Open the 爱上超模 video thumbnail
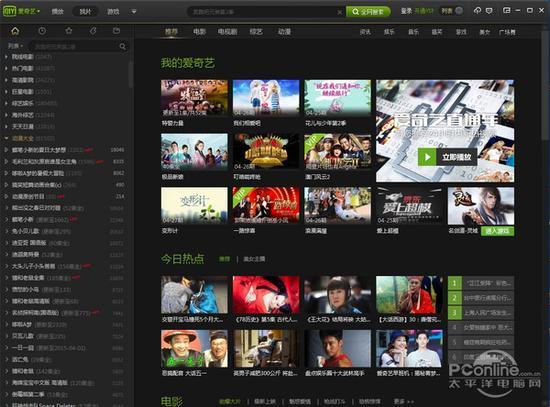The width and height of the screenshot is (550, 407). [x=409, y=206]
